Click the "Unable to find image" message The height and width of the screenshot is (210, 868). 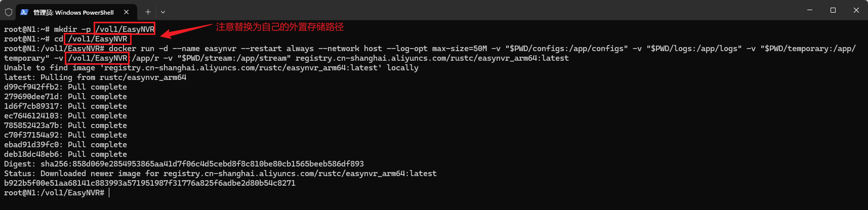pos(211,67)
